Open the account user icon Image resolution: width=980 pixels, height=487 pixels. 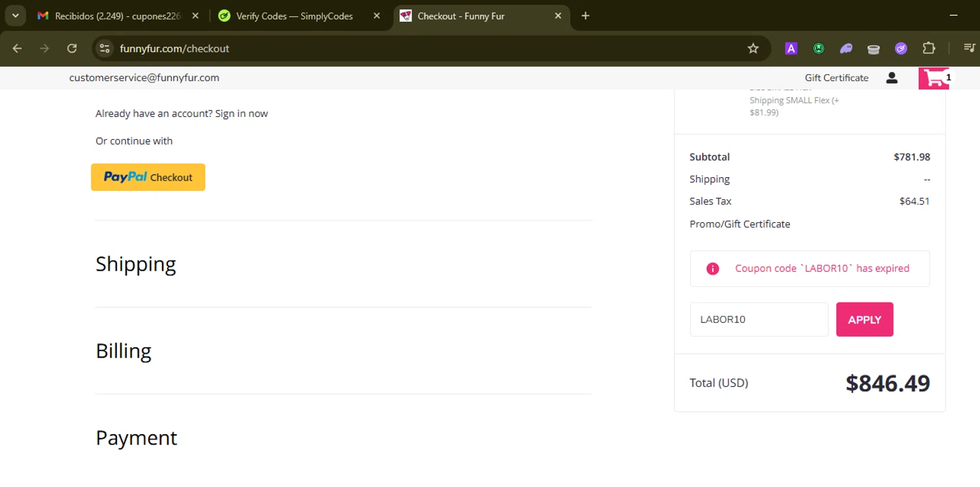(x=892, y=78)
